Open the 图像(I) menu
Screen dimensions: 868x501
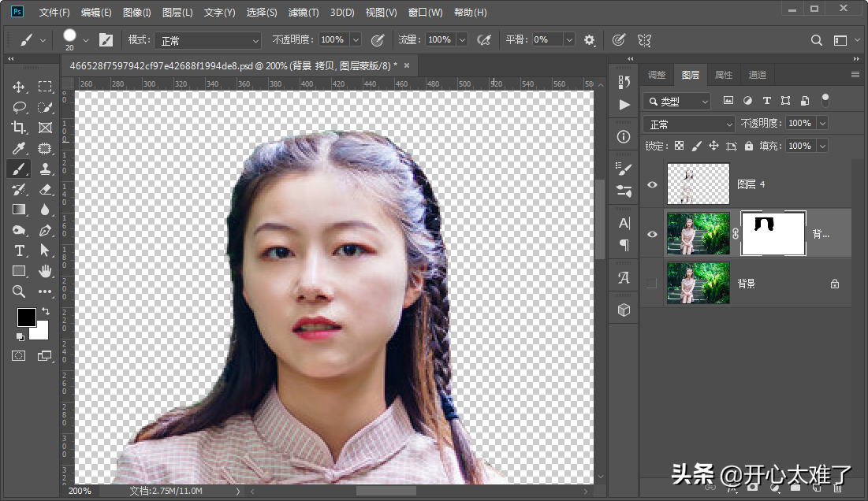pos(137,13)
